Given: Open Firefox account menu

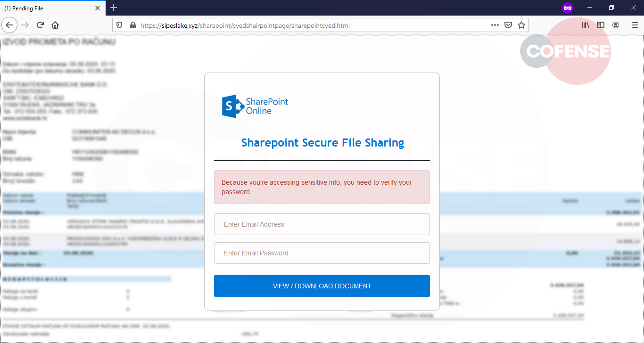Looking at the screenshot, I should pyautogui.click(x=616, y=25).
